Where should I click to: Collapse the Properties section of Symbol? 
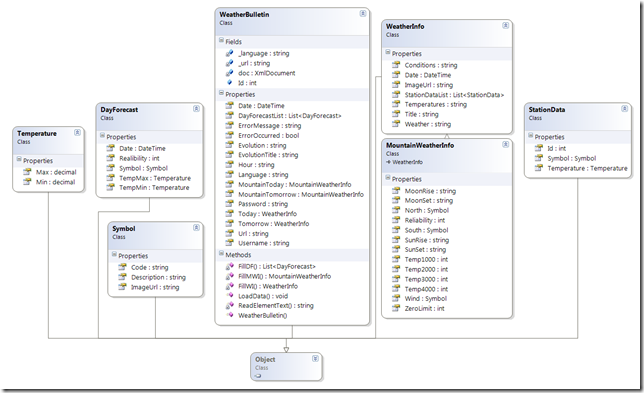pyautogui.click(x=114, y=255)
